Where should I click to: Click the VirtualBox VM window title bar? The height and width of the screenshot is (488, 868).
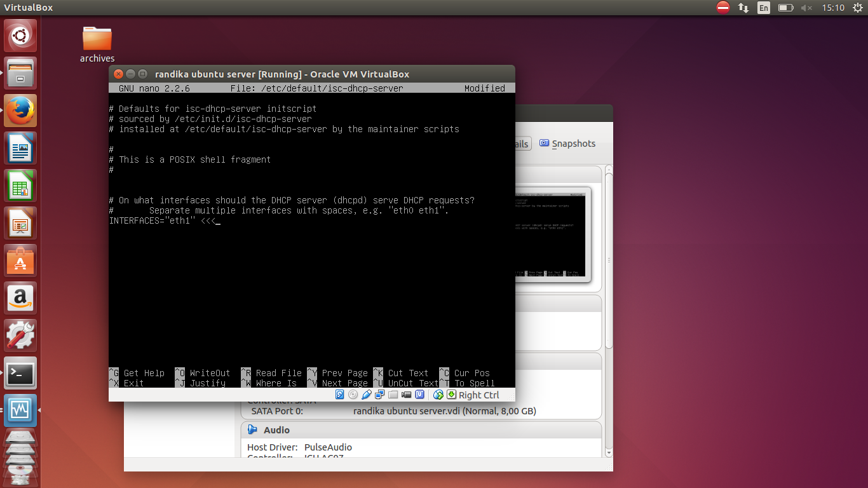312,74
